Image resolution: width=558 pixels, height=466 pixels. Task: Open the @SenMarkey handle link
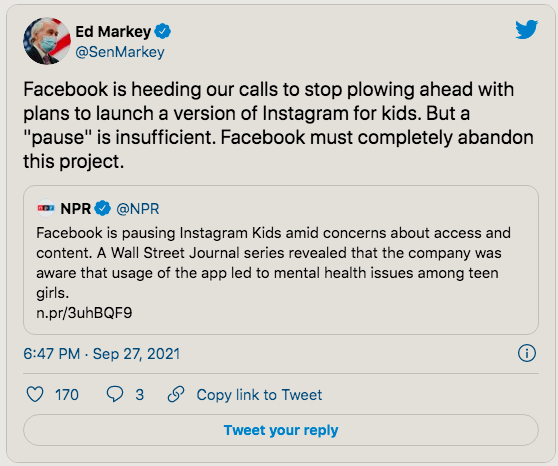120,52
